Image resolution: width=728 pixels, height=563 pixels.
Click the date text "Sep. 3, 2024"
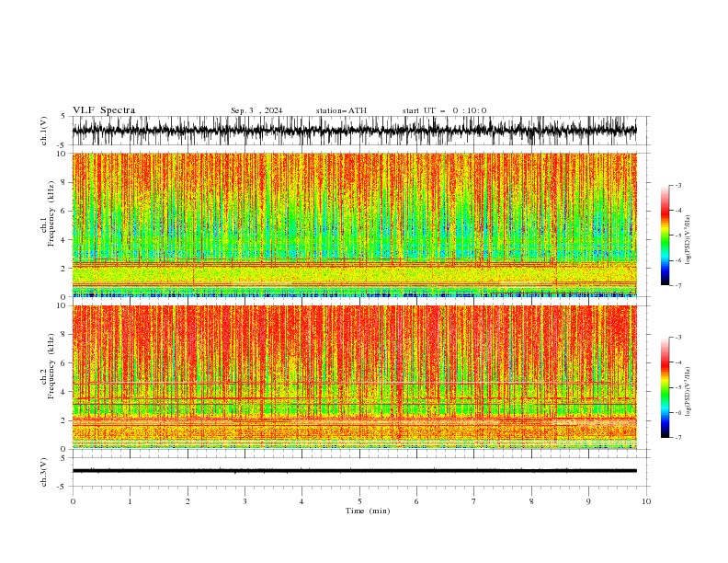pos(256,110)
